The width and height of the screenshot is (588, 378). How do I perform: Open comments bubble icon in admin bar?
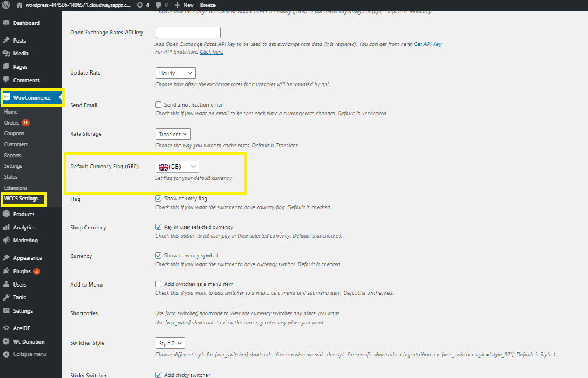point(159,5)
